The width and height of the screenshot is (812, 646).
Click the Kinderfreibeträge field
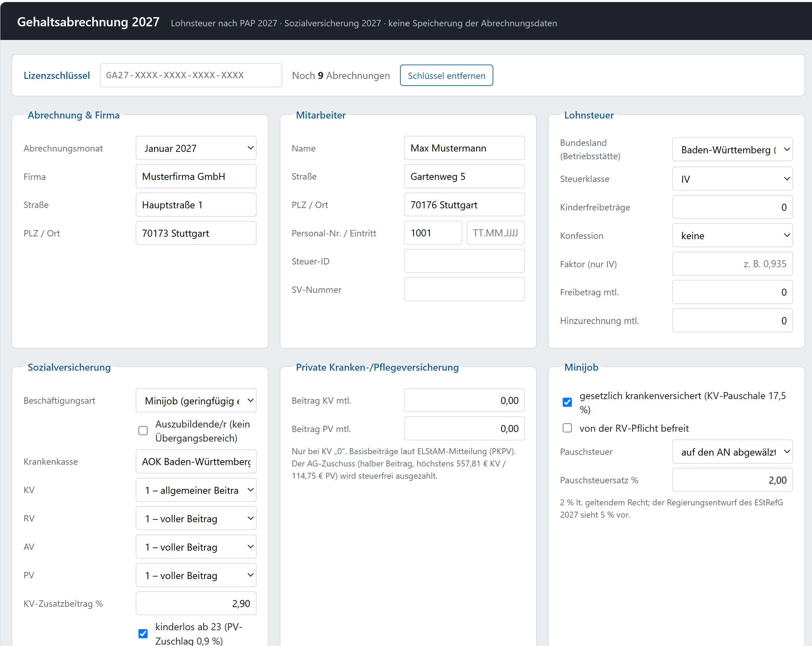point(732,207)
